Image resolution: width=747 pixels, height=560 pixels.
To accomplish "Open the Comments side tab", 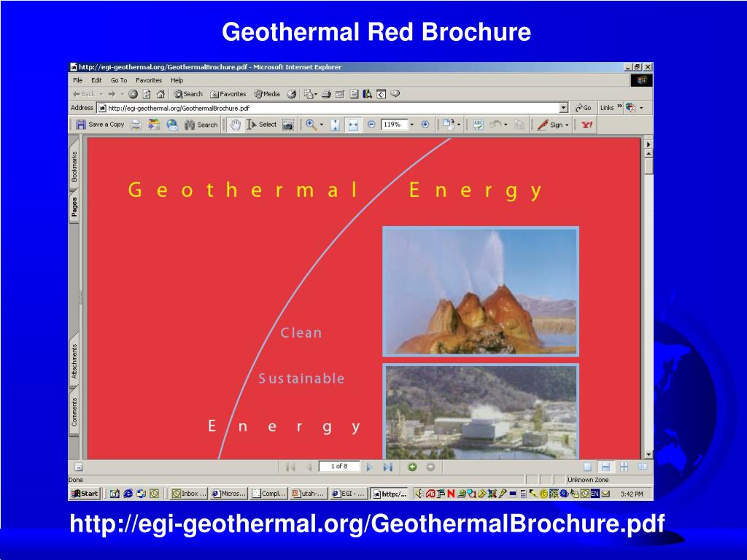I will [x=74, y=412].
